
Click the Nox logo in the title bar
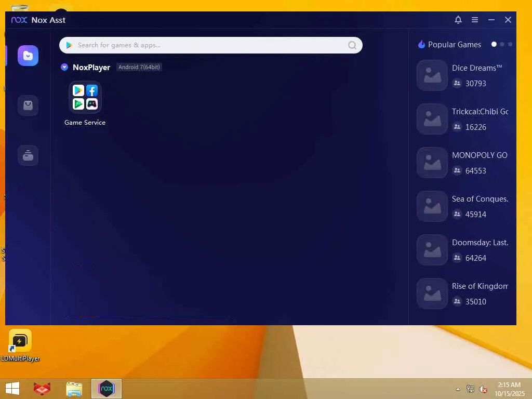19,20
